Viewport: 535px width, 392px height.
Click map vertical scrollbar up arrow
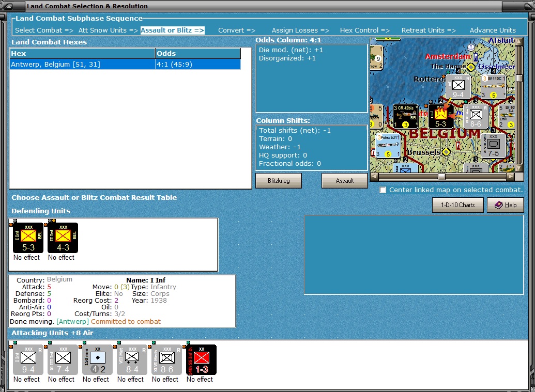[x=519, y=41]
